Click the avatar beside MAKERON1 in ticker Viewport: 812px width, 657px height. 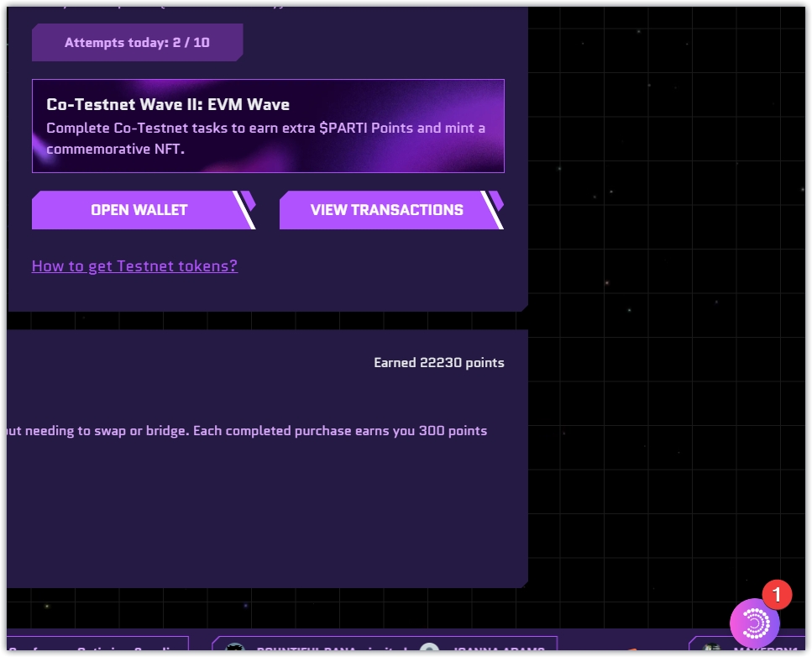(x=712, y=649)
